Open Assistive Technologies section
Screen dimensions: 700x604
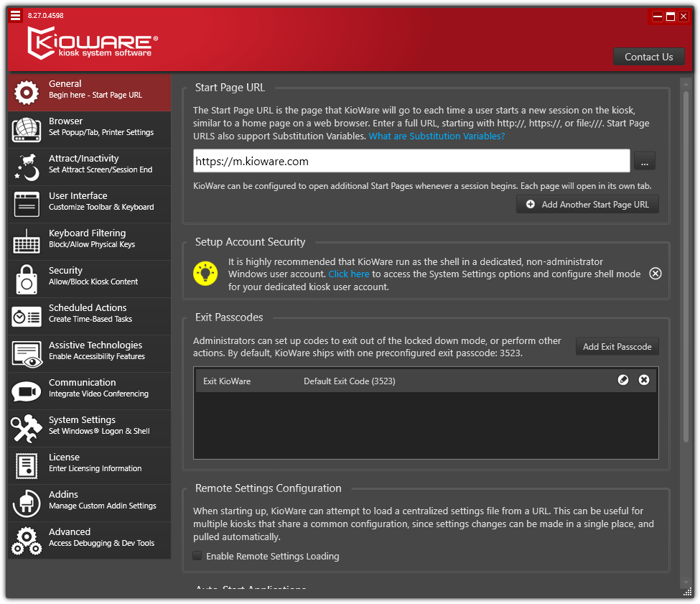pos(89,355)
